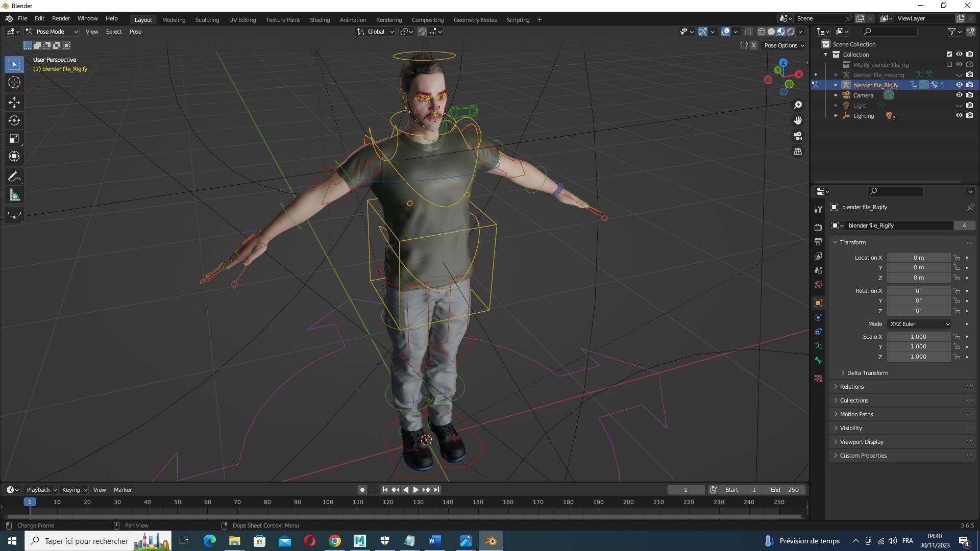Switch to the Shading workspace tab
The image size is (980, 551).
point(319,19)
